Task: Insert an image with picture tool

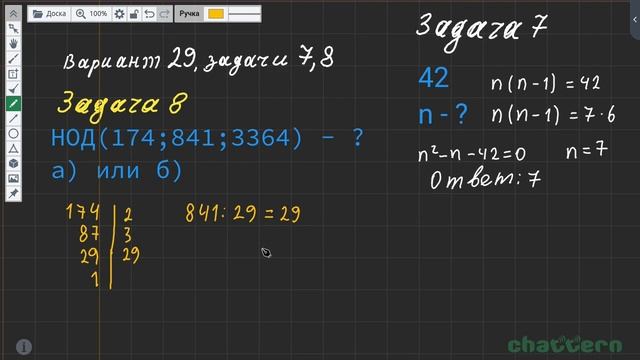Action: point(13,178)
